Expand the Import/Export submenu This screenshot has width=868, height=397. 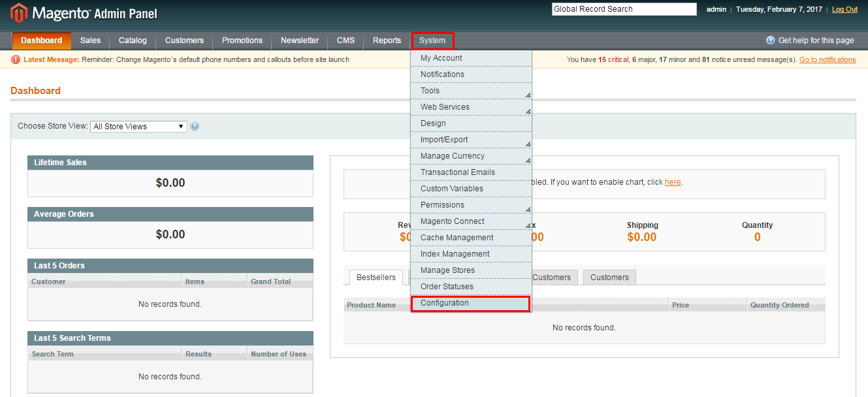point(471,140)
